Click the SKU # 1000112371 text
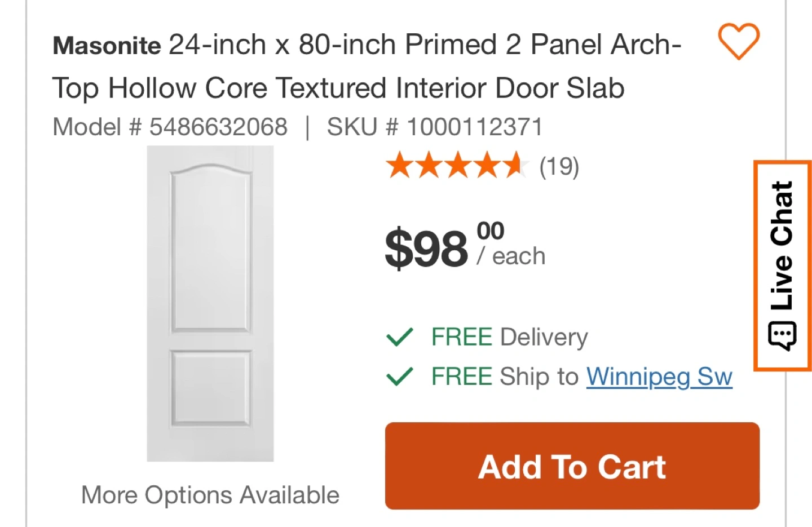The image size is (812, 527). (434, 127)
